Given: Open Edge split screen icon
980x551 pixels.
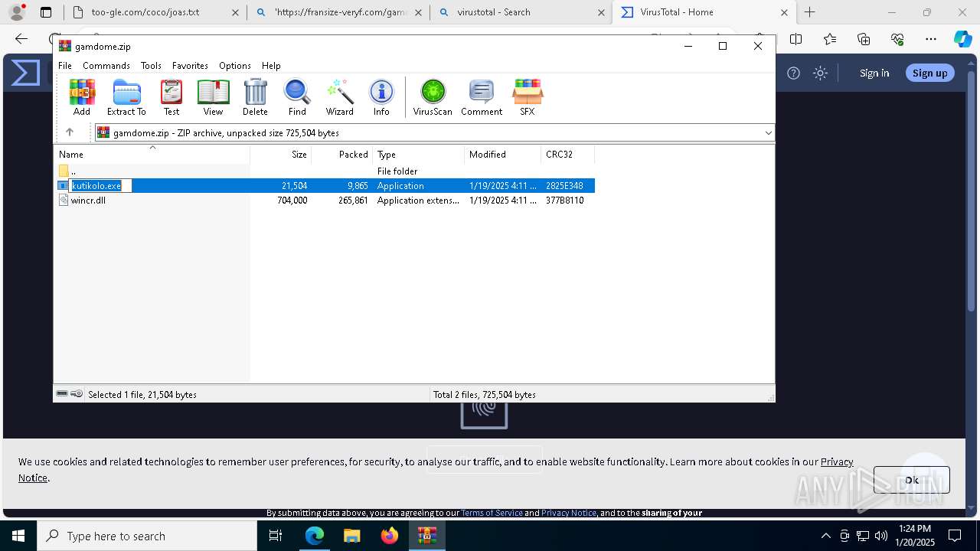Looking at the screenshot, I should point(796,39).
